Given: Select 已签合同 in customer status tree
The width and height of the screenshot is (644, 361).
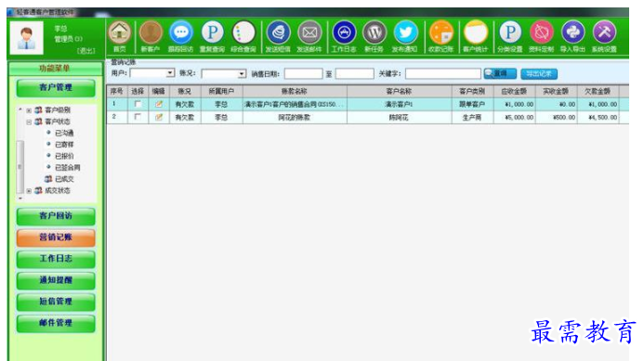Looking at the screenshot, I should coord(68,167).
